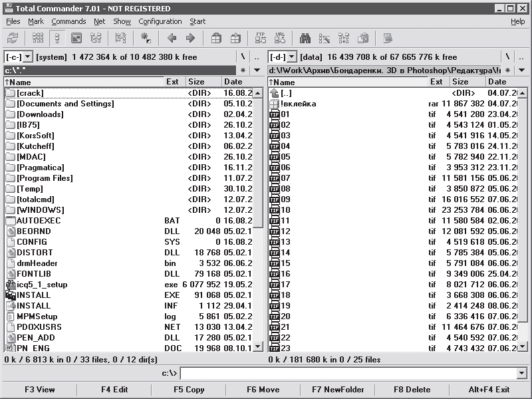Open the Configuration menu

point(160,21)
